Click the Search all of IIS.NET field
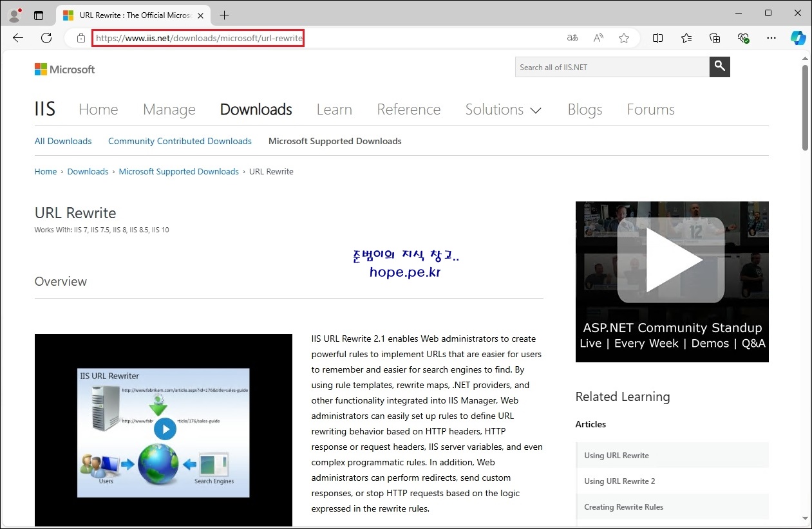Image resolution: width=812 pixels, height=529 pixels. [612, 67]
